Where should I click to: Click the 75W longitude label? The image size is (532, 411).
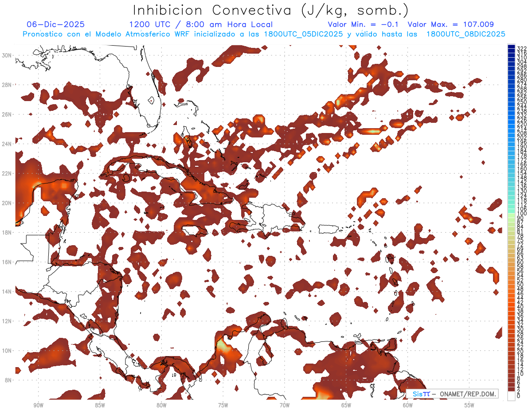point(223,405)
